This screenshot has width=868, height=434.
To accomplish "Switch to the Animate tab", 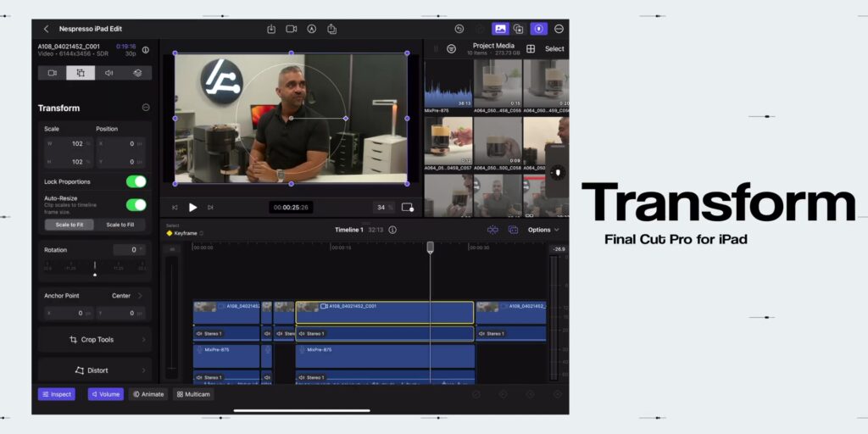I will tap(148, 394).
